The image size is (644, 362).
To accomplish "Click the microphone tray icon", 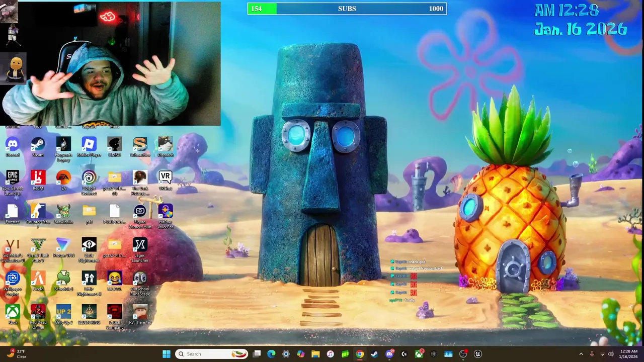I will (592, 354).
